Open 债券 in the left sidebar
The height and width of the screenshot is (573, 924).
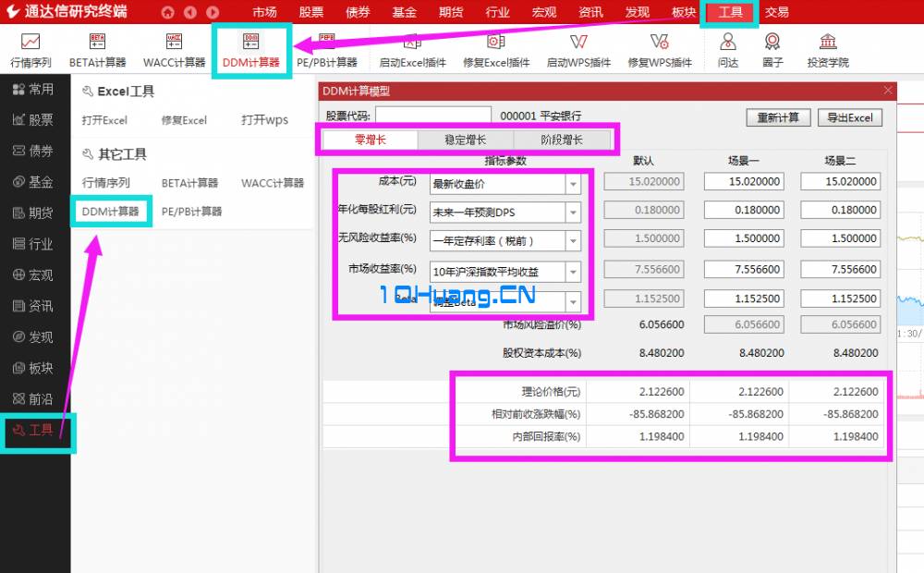click(x=33, y=151)
